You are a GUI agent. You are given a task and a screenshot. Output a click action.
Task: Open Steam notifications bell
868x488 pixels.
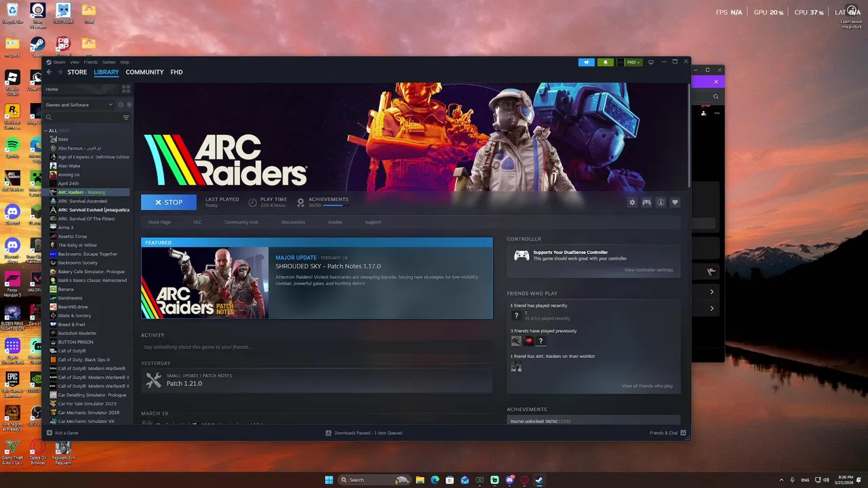pos(606,62)
